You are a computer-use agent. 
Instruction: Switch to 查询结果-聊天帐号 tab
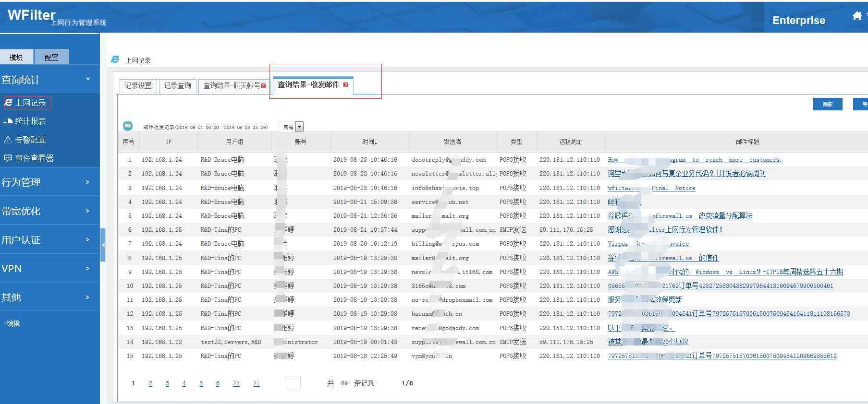point(232,85)
